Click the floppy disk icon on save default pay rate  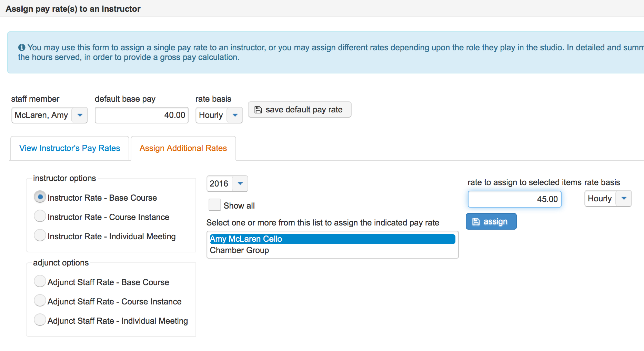pyautogui.click(x=258, y=110)
